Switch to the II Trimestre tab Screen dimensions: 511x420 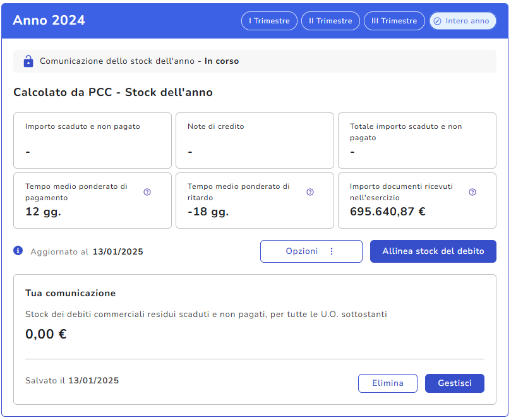click(330, 21)
